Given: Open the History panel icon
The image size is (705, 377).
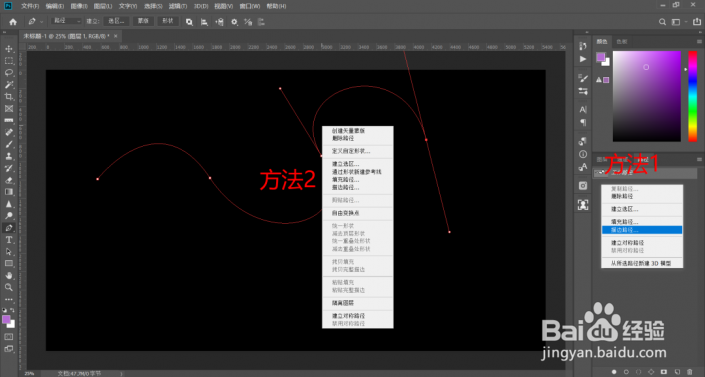Looking at the screenshot, I should tap(583, 46).
